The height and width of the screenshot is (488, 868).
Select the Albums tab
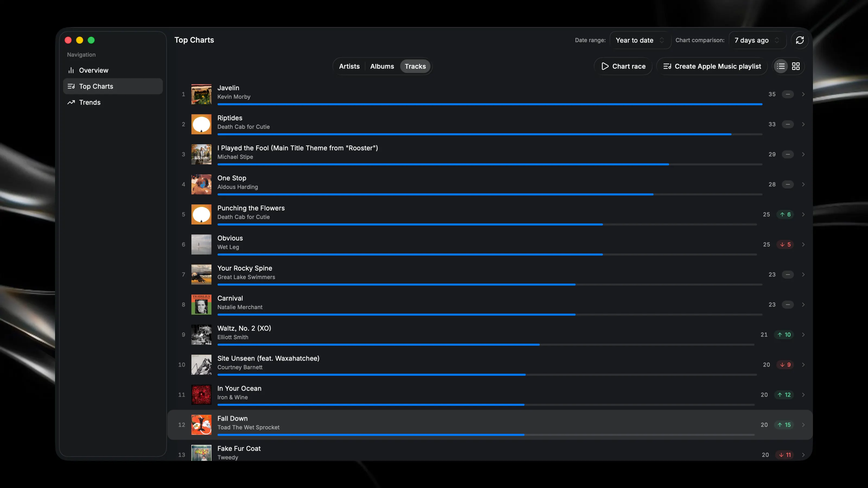coord(382,66)
